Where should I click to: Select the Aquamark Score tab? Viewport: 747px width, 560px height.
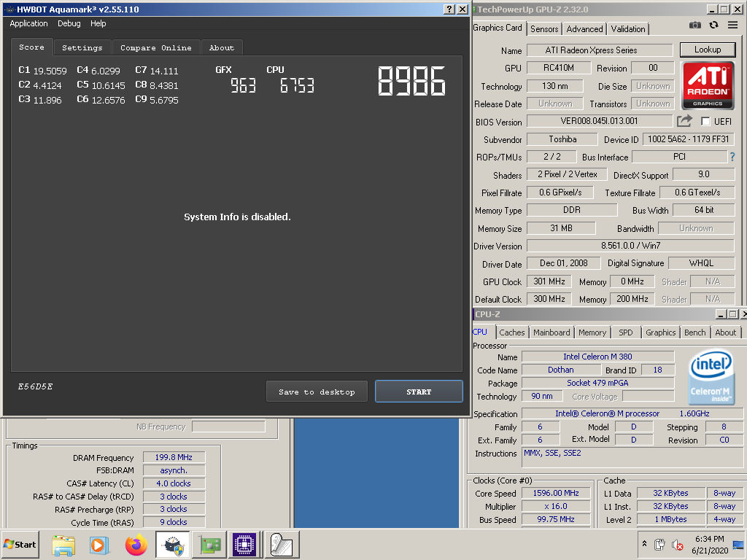click(31, 47)
